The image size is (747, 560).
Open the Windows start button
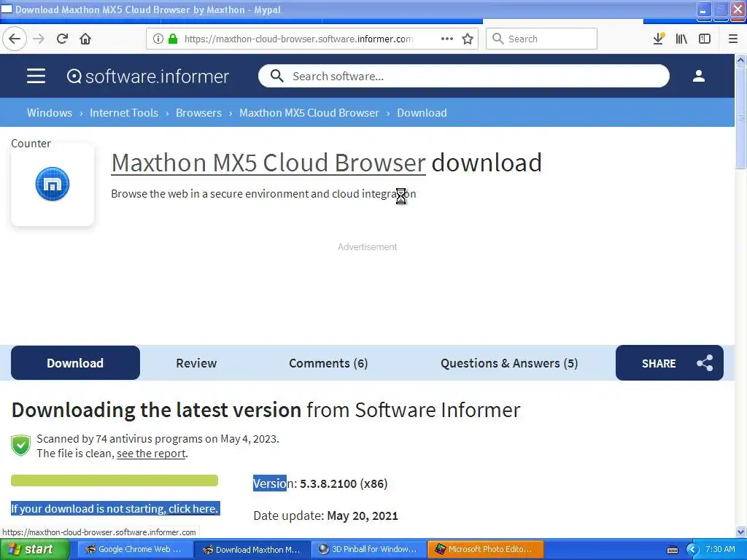tap(35, 550)
